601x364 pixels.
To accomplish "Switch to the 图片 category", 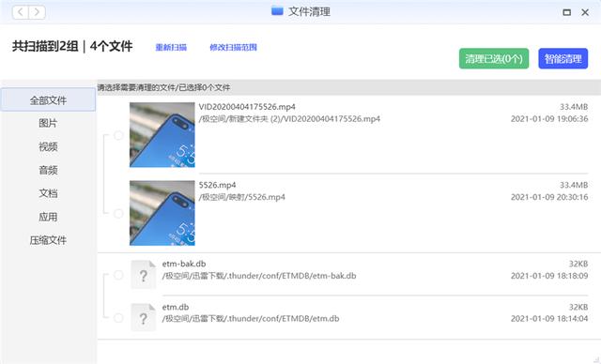I will [x=48, y=123].
